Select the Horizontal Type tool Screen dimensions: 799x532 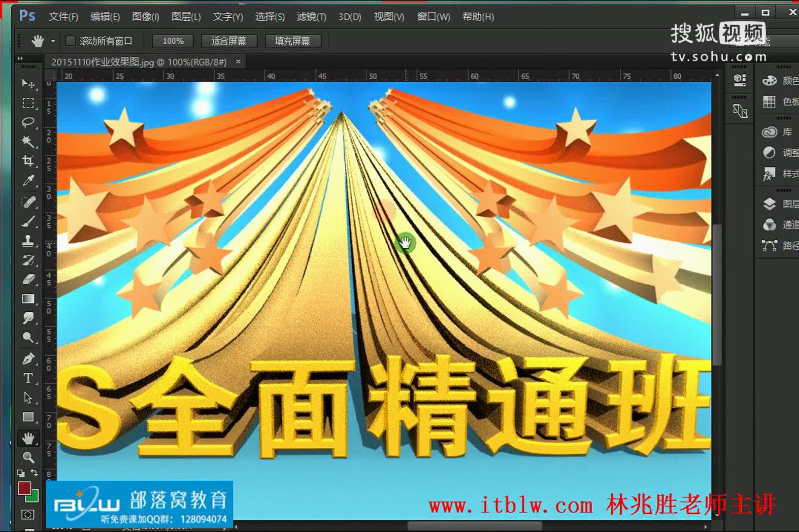click(28, 378)
